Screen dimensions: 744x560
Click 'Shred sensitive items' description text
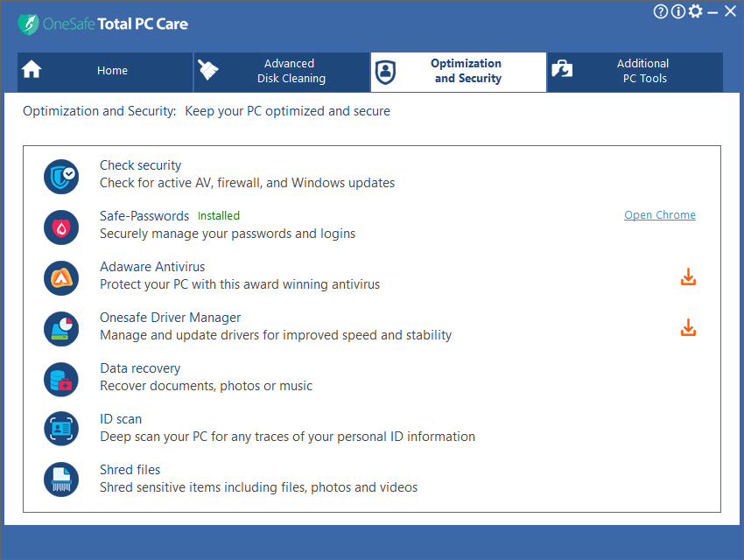point(258,487)
